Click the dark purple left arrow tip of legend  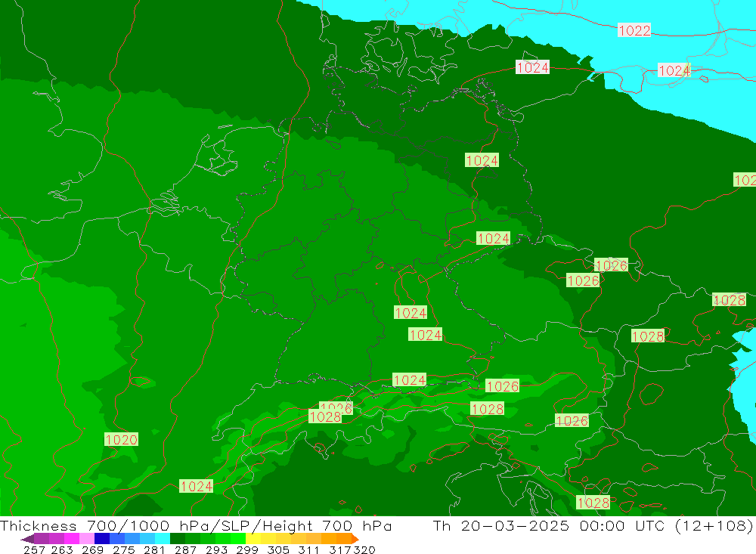tap(27, 539)
